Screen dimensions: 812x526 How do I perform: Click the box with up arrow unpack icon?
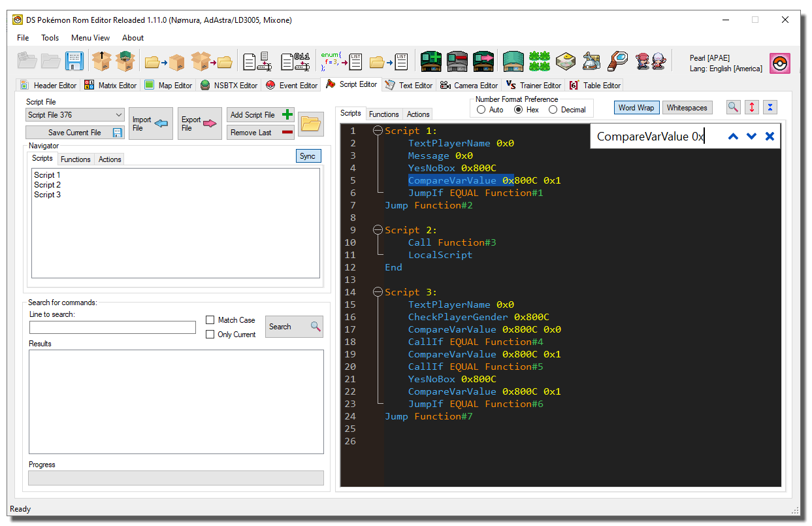click(x=102, y=61)
